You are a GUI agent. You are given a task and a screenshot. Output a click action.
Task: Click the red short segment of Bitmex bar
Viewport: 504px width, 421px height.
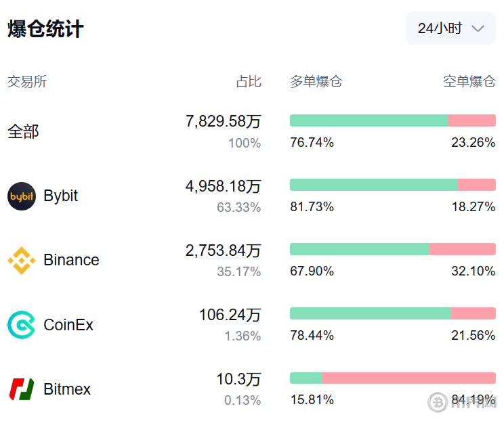coord(408,378)
